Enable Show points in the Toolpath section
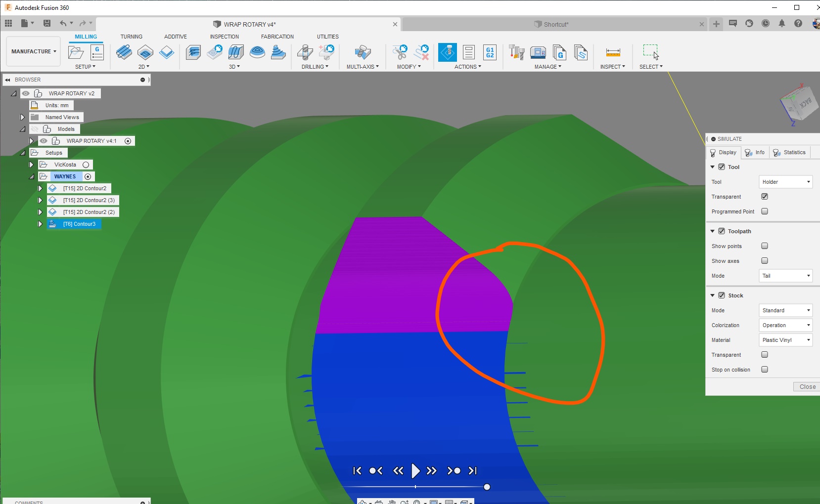Screen dimensions: 820x504 765,246
